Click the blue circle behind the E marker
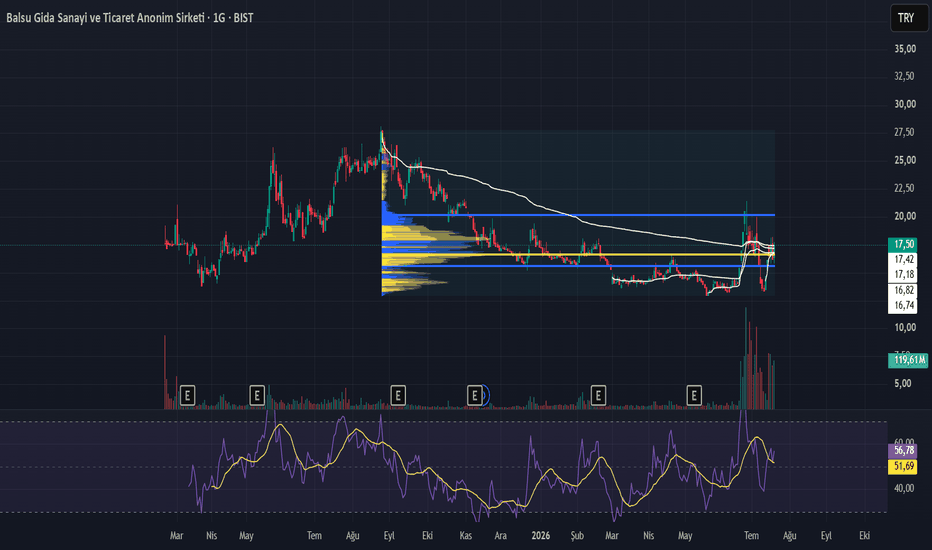The width and height of the screenshot is (932, 550). tap(486, 395)
